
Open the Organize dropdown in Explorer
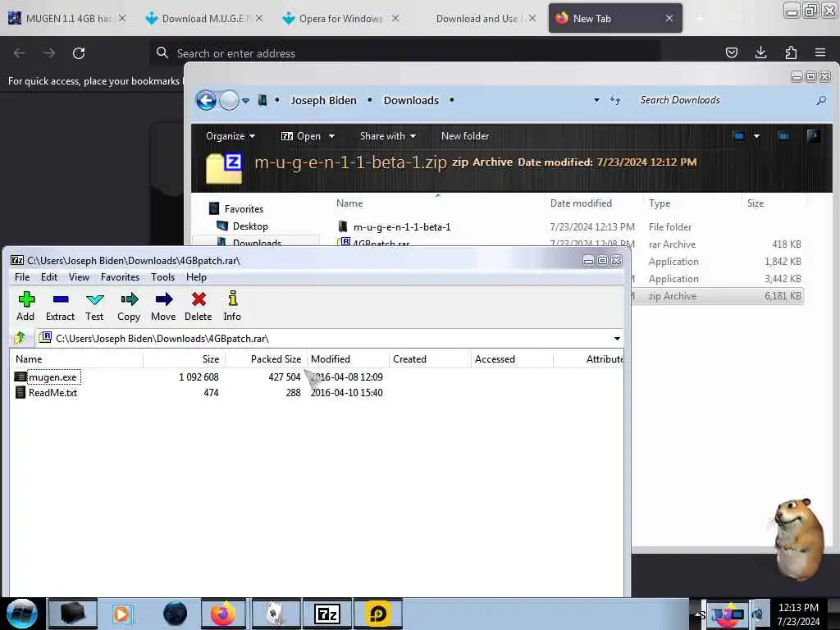pyautogui.click(x=231, y=136)
